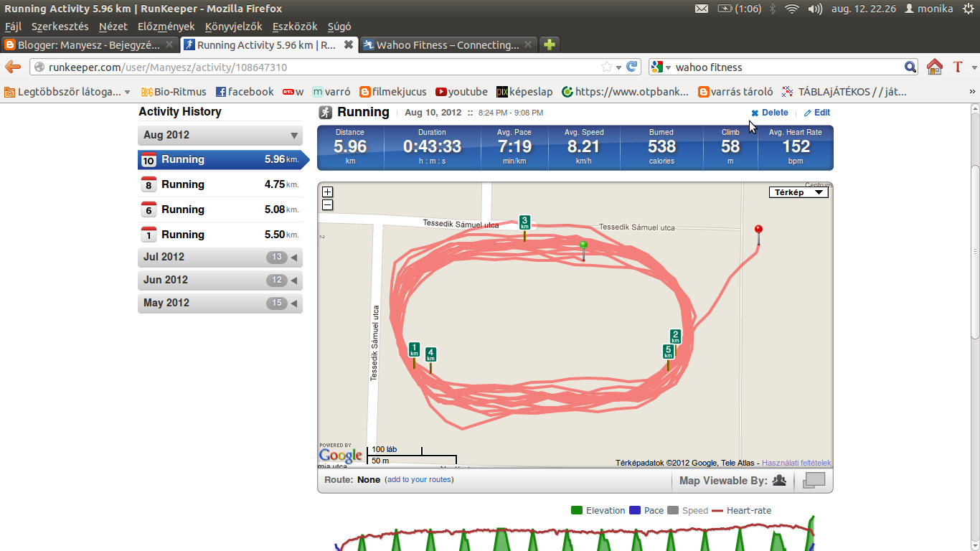Click the green start pin on the map
The width and height of the screenshot is (980, 551).
click(583, 250)
